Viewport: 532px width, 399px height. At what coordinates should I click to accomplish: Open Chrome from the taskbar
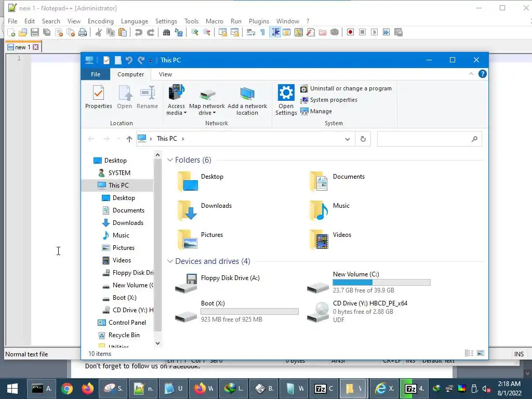coord(67,389)
